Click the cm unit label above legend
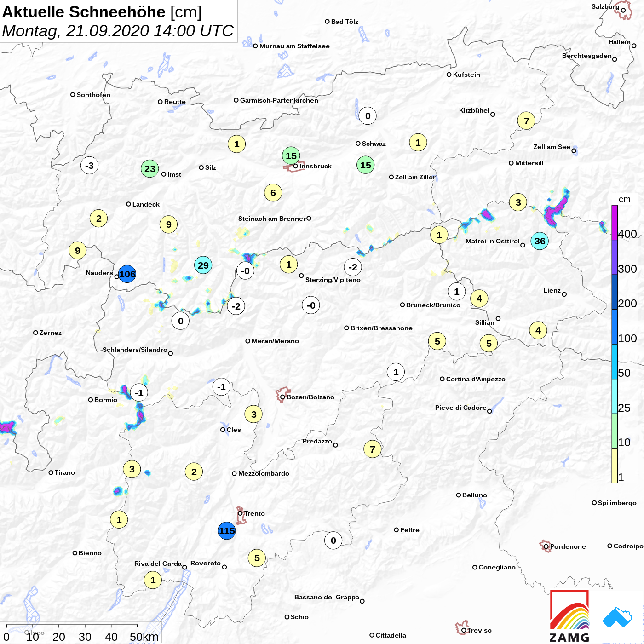The width and height of the screenshot is (644, 644). [x=624, y=199]
